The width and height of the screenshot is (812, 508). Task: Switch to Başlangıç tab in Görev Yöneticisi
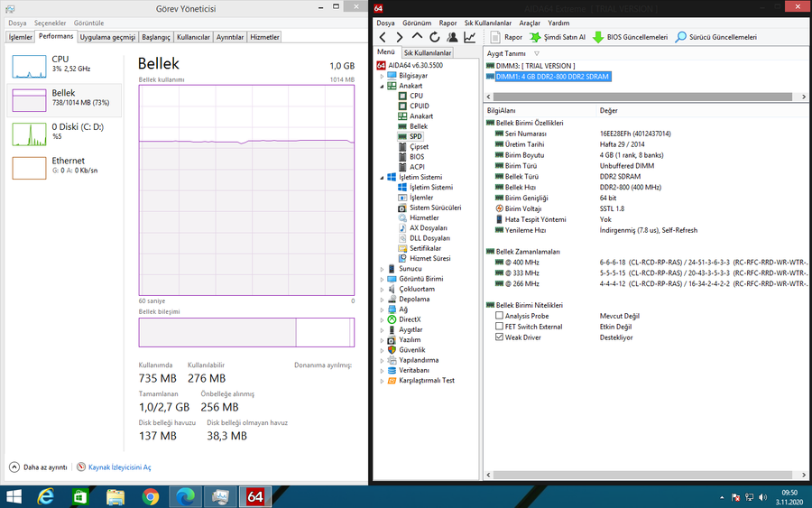coord(156,37)
